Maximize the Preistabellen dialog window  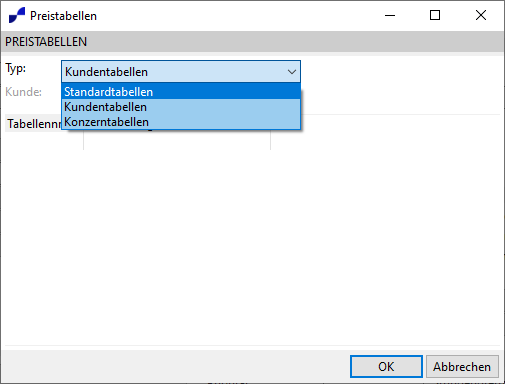click(435, 15)
